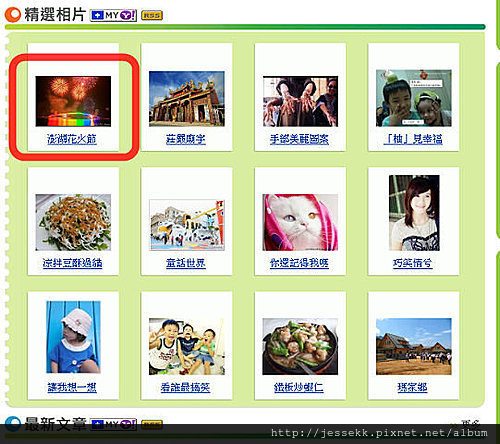Click the 澎湖花火節 album link
500x444 pixels.
coord(72,139)
